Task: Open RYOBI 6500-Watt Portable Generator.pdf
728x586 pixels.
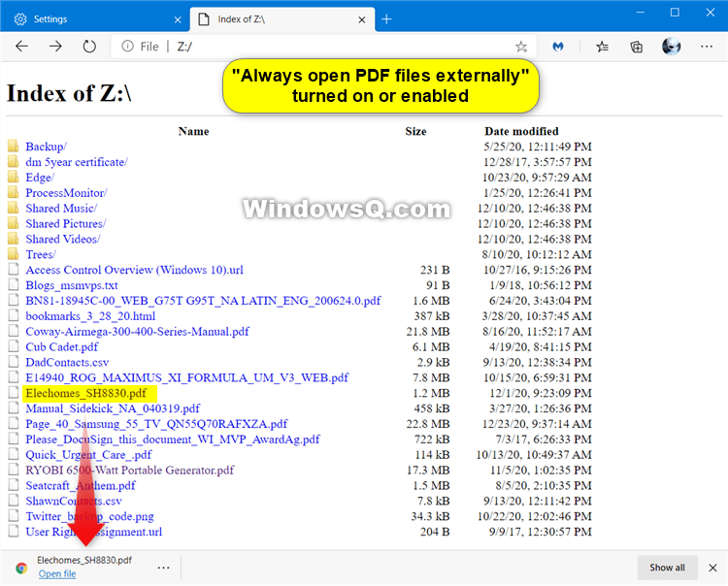Action: tap(129, 470)
